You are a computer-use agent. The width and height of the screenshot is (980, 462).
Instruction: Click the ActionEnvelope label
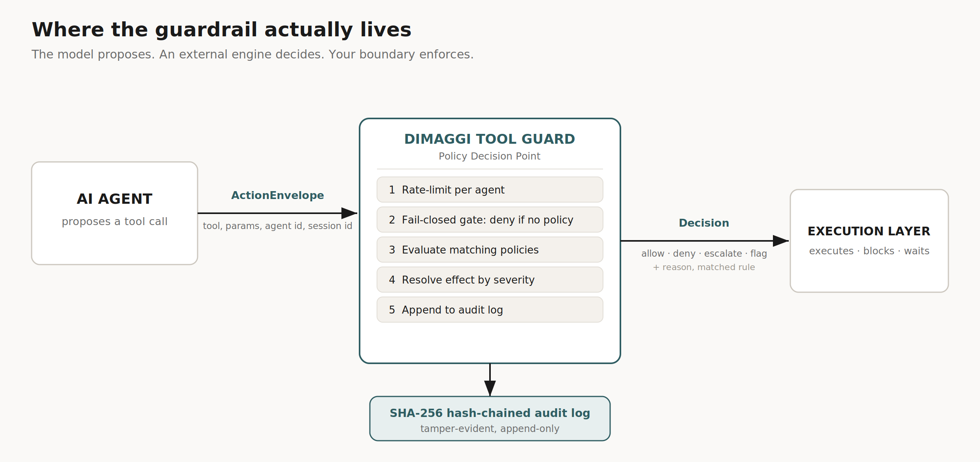pos(277,195)
